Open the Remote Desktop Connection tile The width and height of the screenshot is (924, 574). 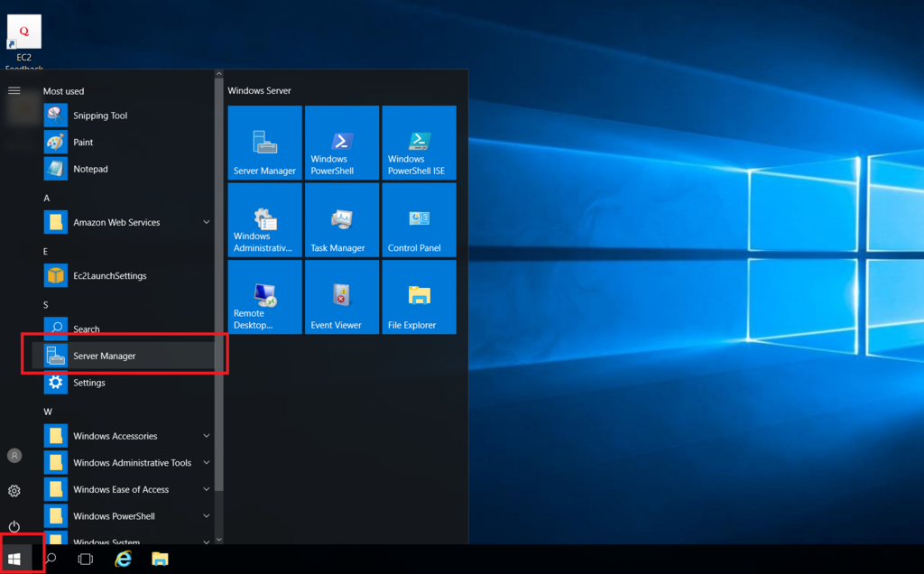click(x=264, y=297)
